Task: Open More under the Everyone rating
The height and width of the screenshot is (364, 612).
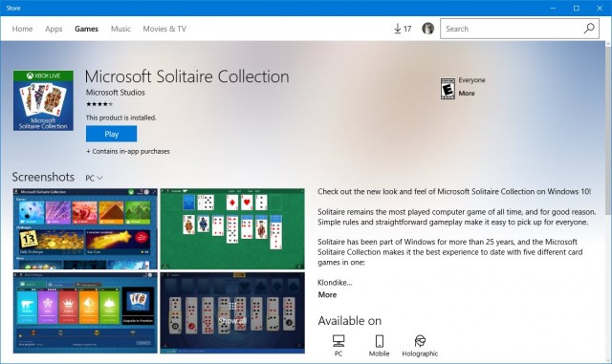Action: (467, 94)
